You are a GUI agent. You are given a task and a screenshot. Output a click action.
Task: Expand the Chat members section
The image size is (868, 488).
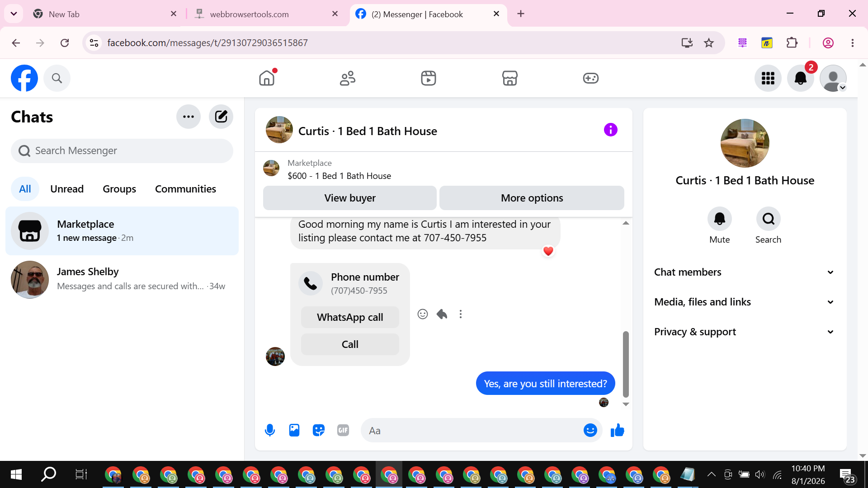click(745, 272)
